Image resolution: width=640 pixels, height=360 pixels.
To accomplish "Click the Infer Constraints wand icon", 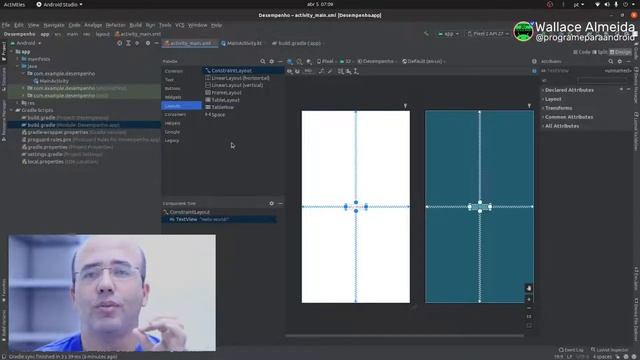I will click(330, 71).
